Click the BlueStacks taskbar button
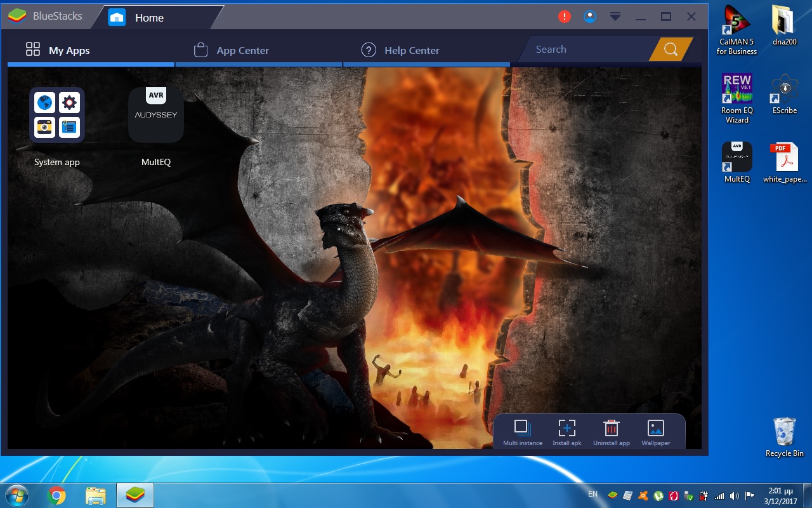812x508 pixels. click(135, 495)
